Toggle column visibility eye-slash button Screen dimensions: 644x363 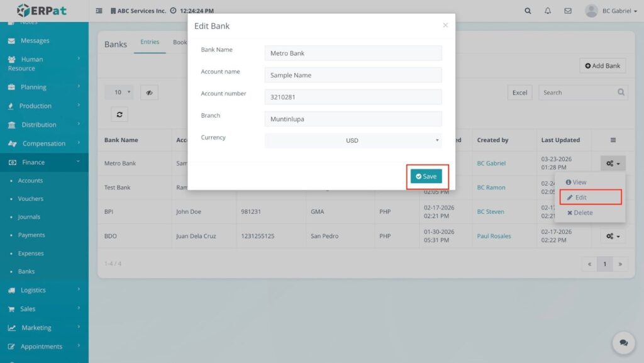pyautogui.click(x=149, y=92)
